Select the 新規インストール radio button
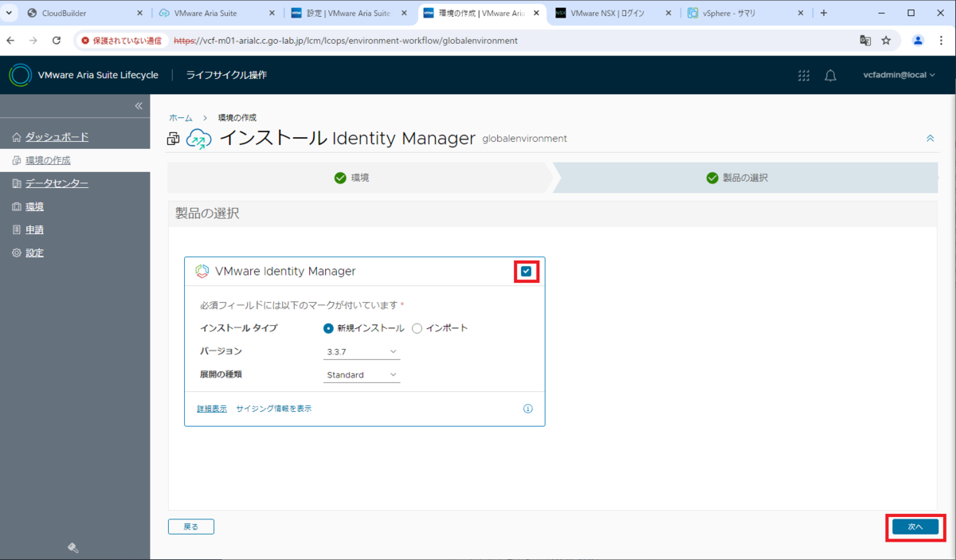 328,328
